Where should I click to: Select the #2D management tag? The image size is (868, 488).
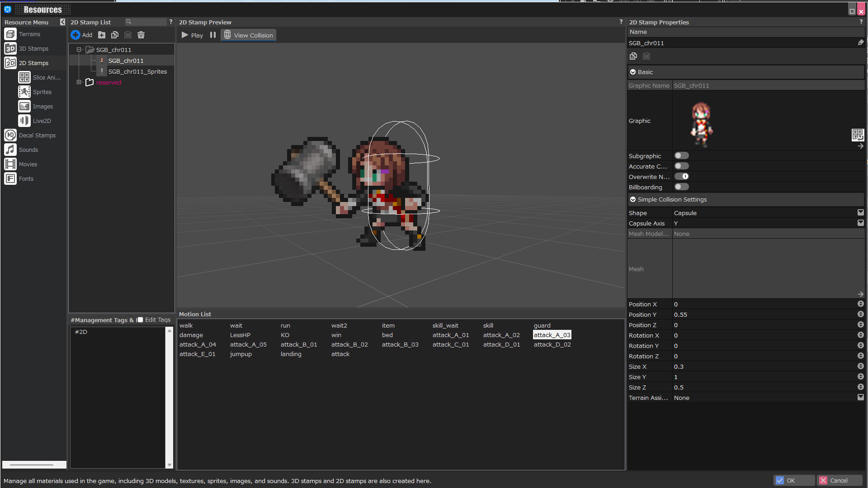pyautogui.click(x=81, y=332)
